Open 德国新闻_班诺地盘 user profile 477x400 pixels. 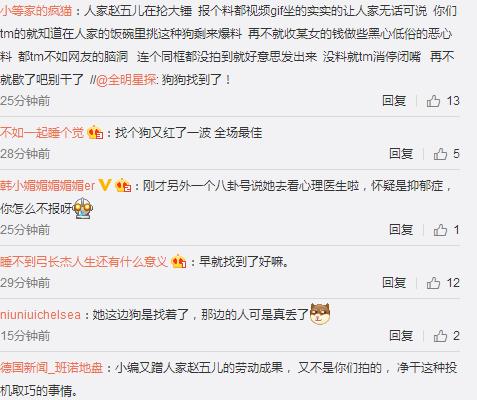point(51,368)
